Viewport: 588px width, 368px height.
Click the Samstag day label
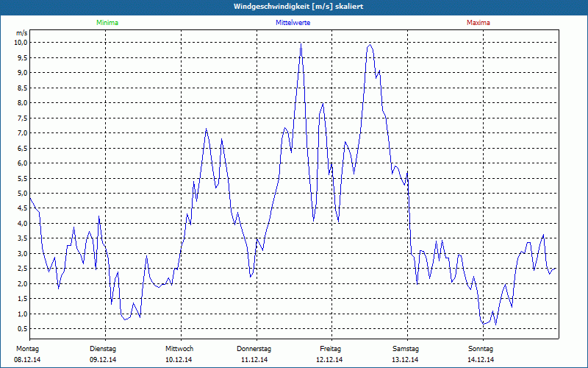click(x=406, y=349)
